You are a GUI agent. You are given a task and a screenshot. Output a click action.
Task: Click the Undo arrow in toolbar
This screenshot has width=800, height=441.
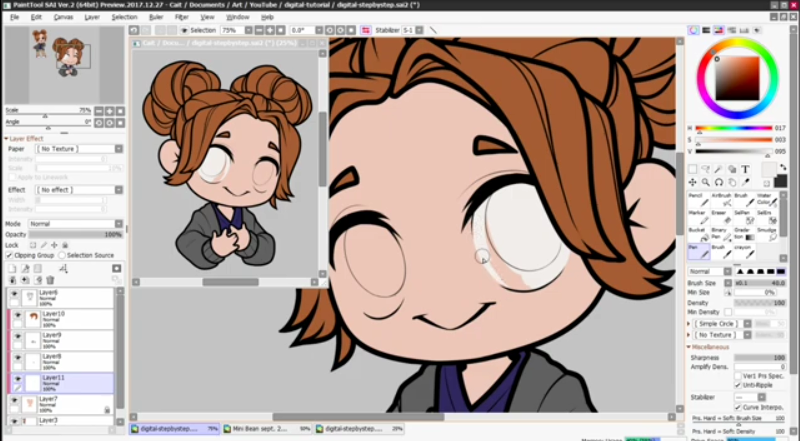tap(134, 31)
